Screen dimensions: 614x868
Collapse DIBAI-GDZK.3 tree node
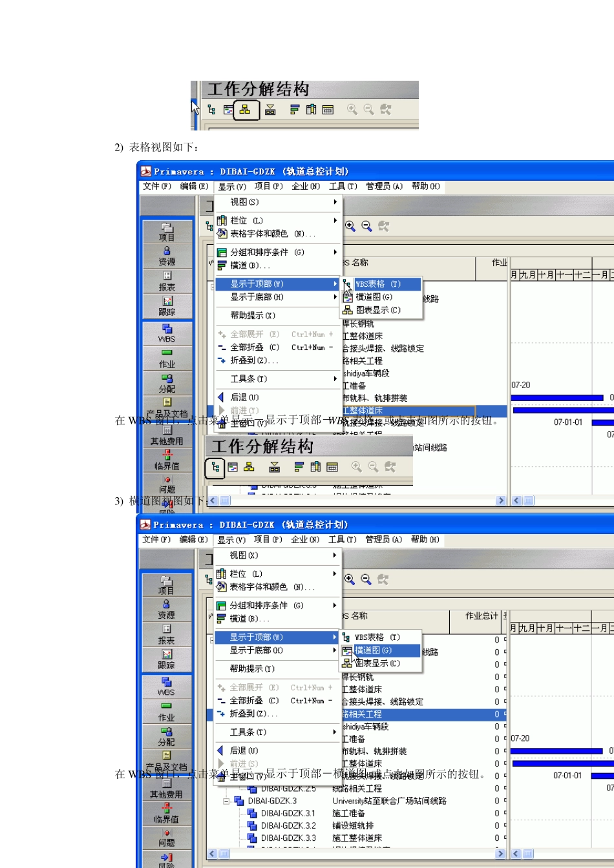point(226,801)
